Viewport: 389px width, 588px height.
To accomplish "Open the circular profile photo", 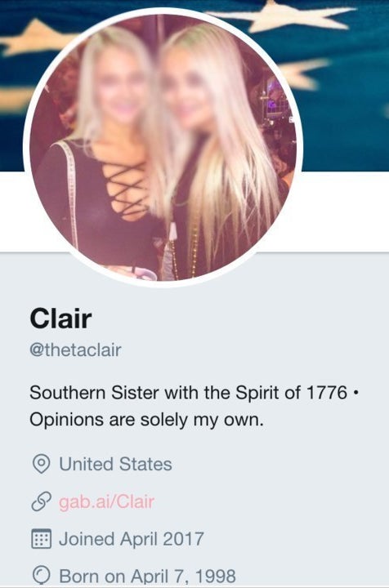I will tap(163, 147).
